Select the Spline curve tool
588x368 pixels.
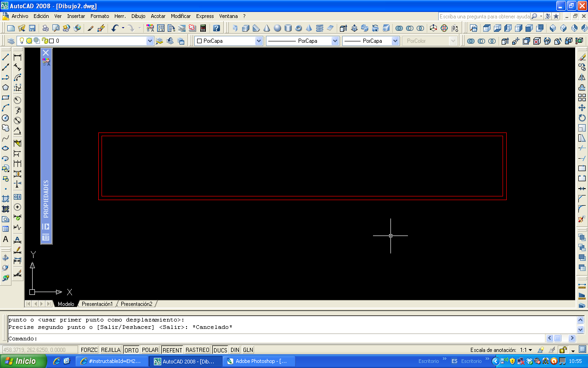pyautogui.click(x=6, y=138)
